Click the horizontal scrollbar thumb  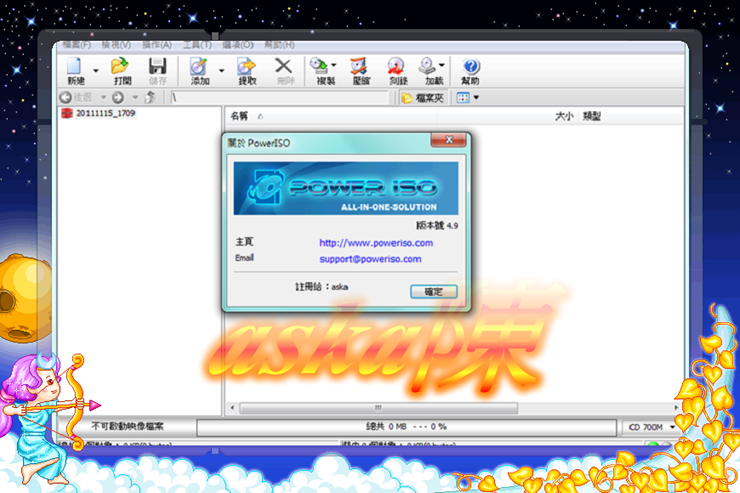coord(378,408)
